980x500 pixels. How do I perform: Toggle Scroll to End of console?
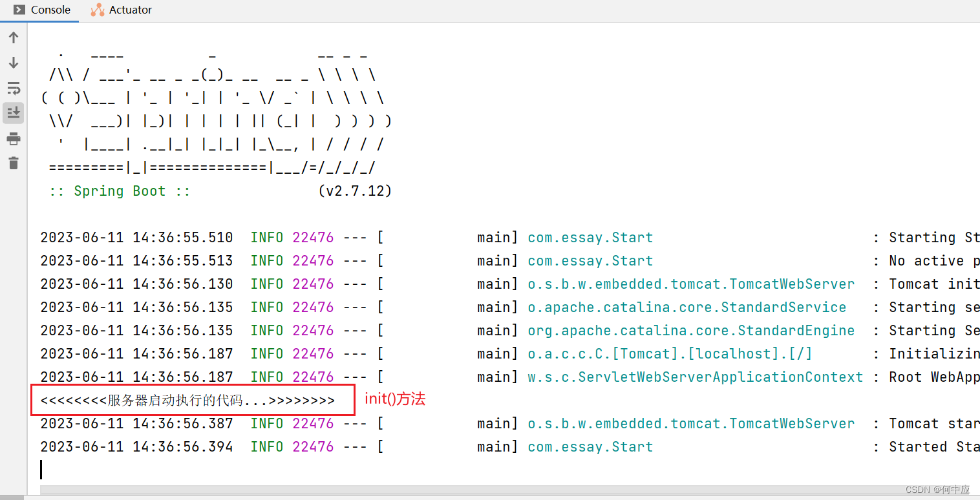click(x=14, y=113)
